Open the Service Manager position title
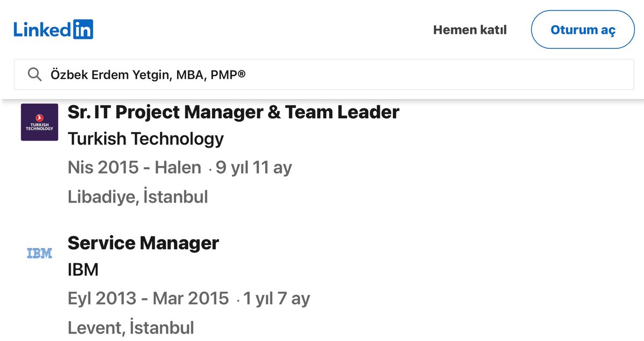 [143, 243]
